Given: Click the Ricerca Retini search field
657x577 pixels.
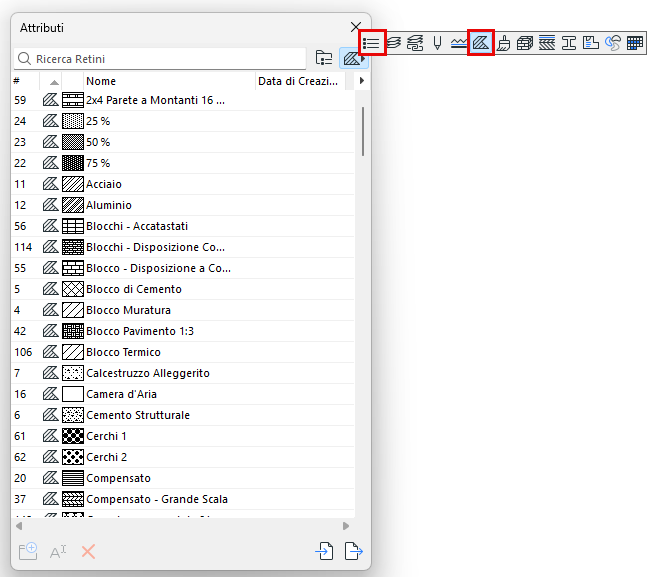Looking at the screenshot, I should click(x=160, y=59).
